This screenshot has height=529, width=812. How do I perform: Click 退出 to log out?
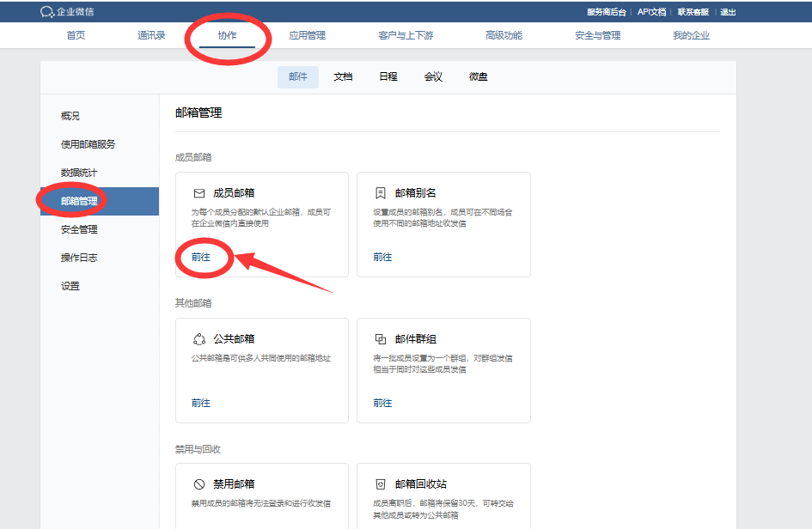coord(728,11)
